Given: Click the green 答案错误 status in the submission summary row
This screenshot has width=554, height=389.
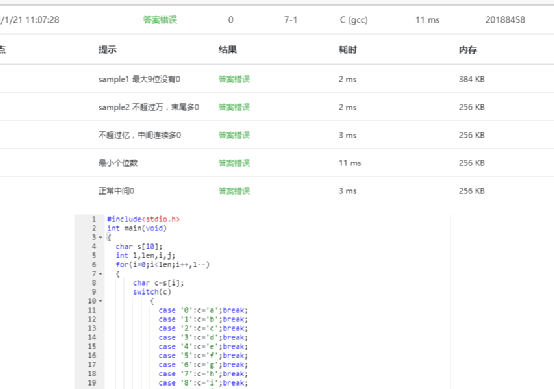Looking at the screenshot, I should (x=160, y=20).
